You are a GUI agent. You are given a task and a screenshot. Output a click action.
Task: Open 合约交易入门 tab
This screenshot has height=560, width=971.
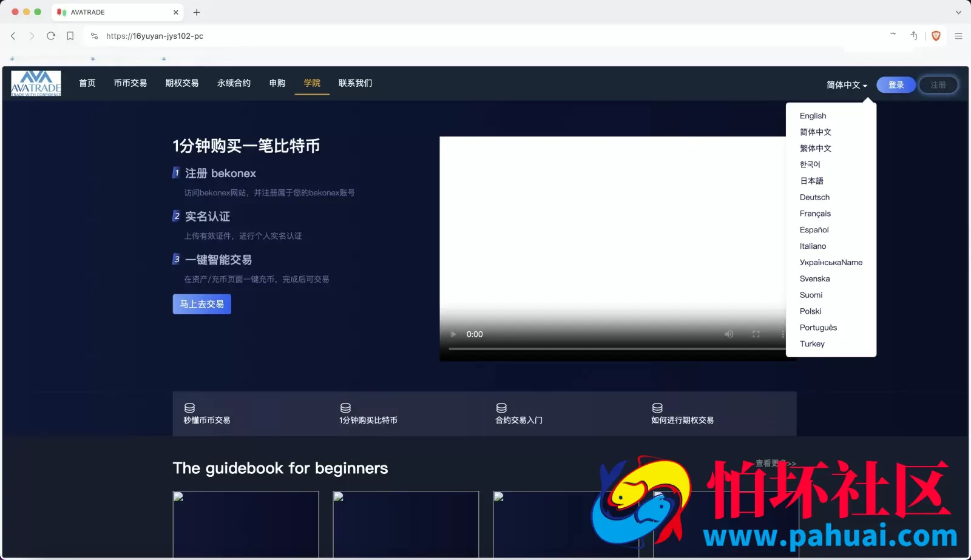click(x=519, y=420)
